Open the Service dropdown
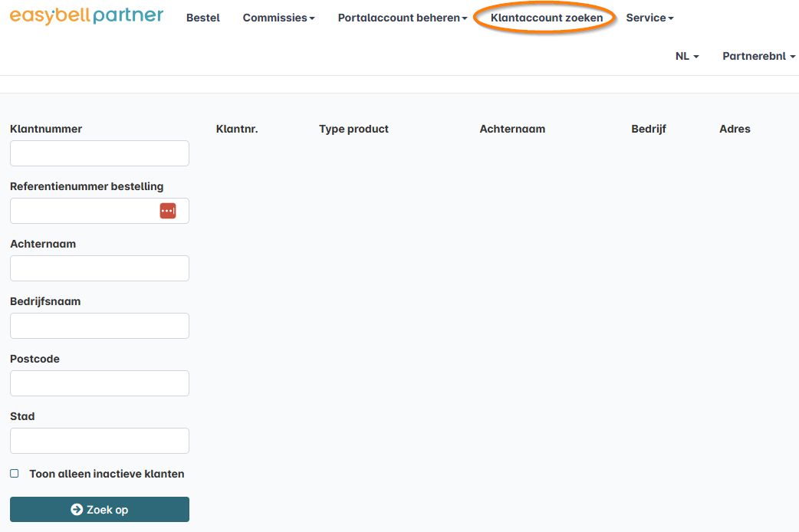799x532 pixels. coord(649,18)
